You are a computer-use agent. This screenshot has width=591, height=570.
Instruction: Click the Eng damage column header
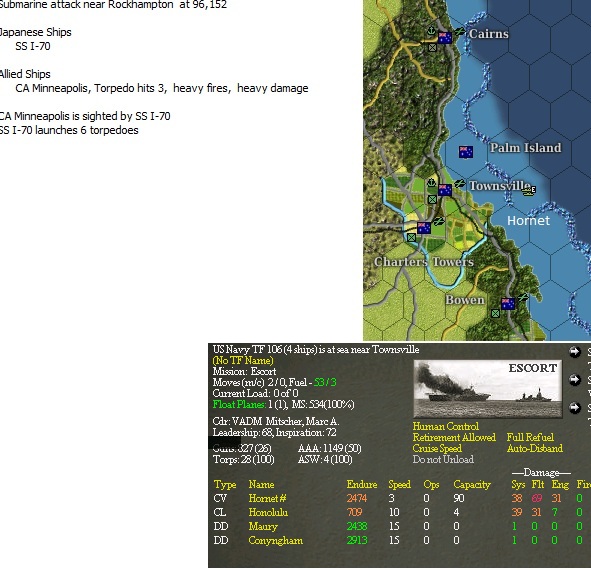(560, 484)
